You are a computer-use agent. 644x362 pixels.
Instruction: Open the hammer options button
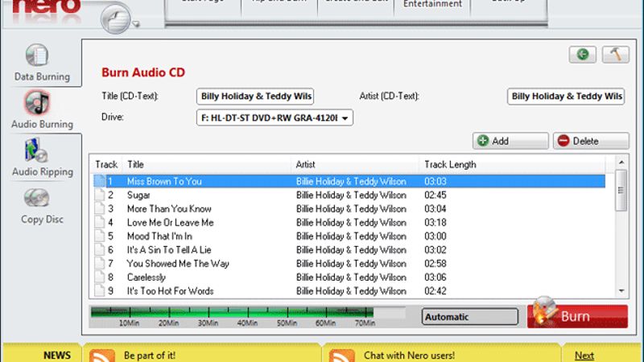[x=615, y=54]
